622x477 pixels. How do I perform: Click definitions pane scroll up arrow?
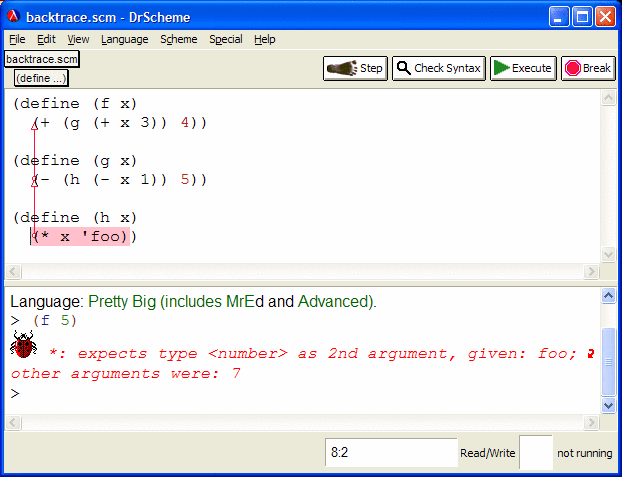[x=609, y=98]
